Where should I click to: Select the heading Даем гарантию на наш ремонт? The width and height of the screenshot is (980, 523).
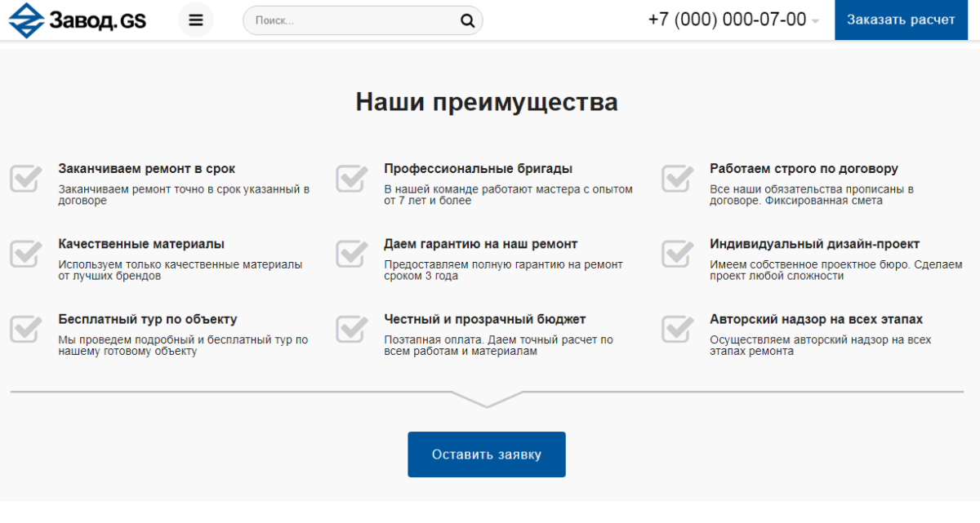click(x=479, y=243)
